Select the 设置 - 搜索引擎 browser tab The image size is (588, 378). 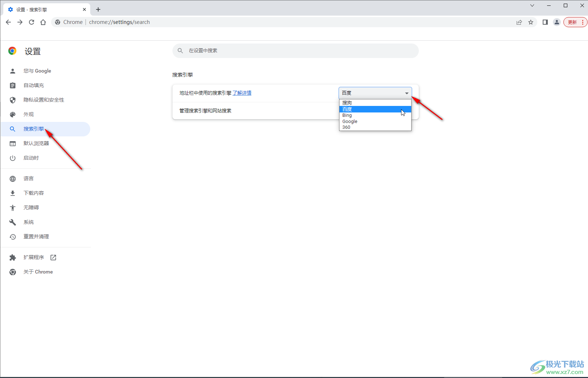46,9
